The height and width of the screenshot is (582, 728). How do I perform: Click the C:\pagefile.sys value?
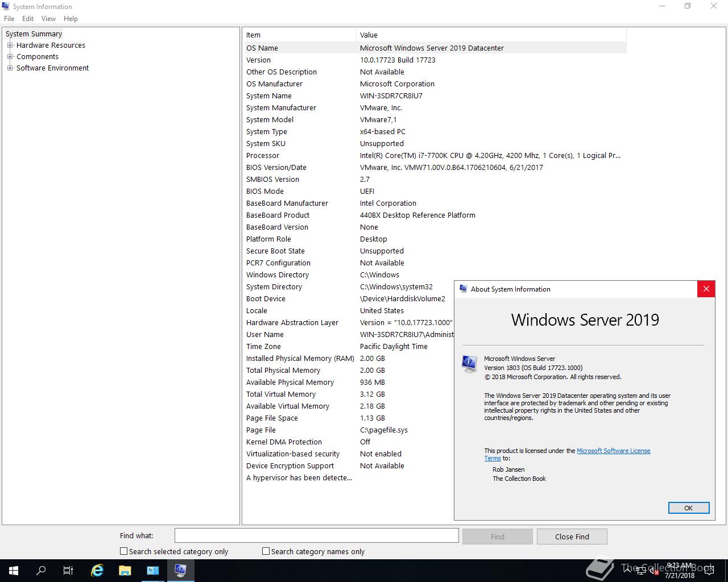coord(383,430)
